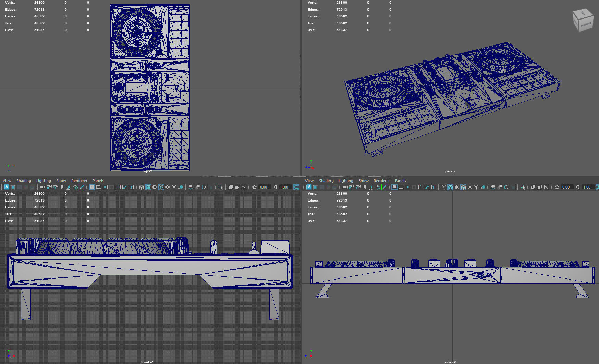
Task: Click Image Plane icon in front viewport toolbar
Action: (68, 187)
